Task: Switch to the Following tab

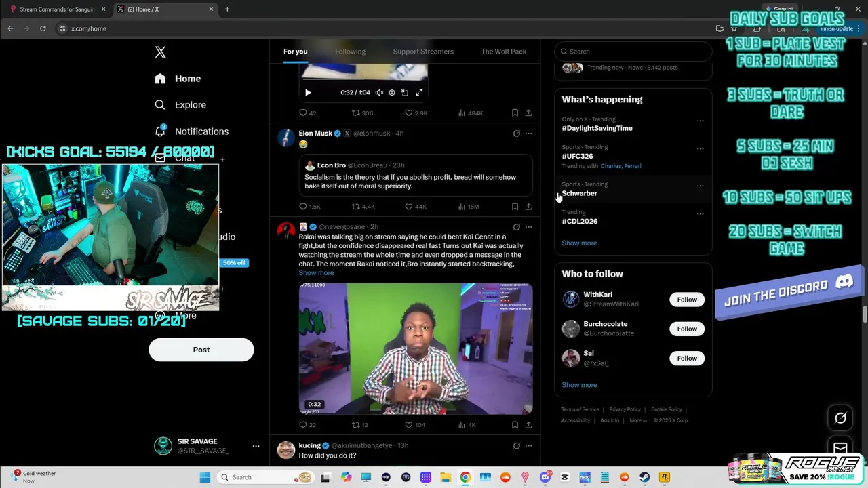Action: (350, 52)
